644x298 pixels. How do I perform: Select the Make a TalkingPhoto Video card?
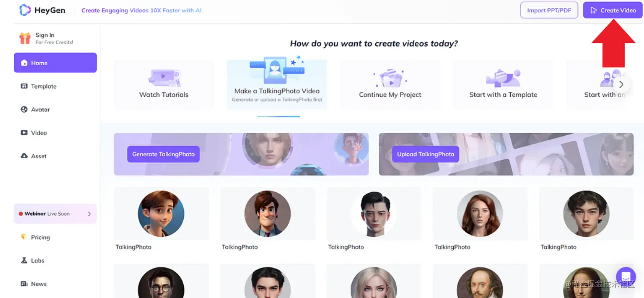[x=277, y=84]
